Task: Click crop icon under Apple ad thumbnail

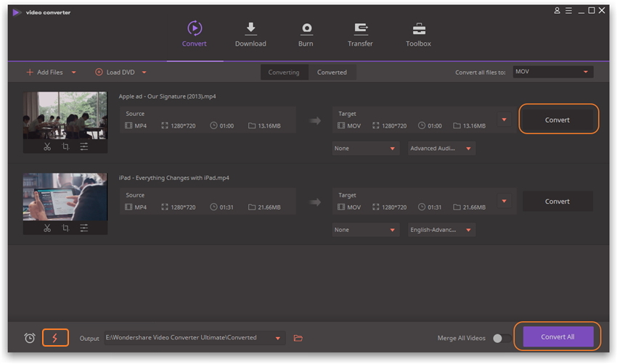Action: (65, 146)
